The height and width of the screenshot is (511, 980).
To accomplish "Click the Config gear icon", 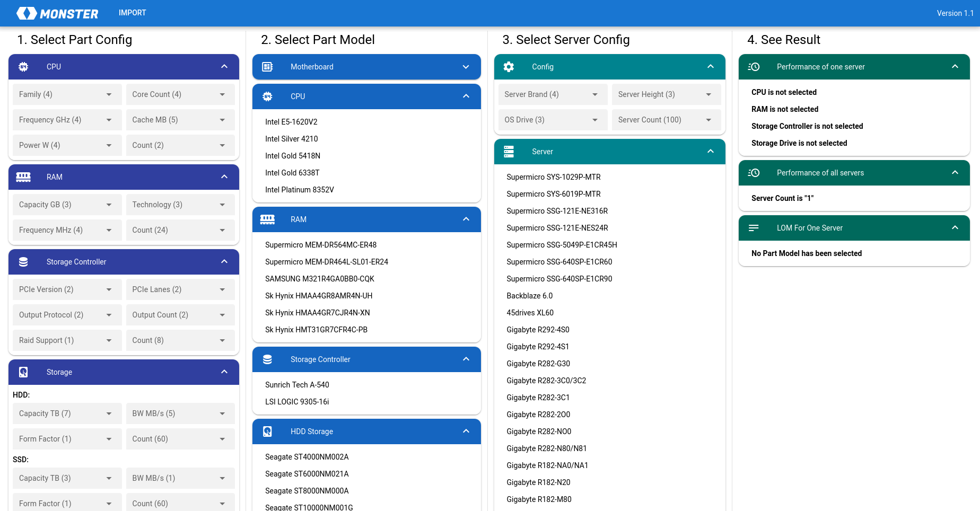I will pyautogui.click(x=509, y=67).
